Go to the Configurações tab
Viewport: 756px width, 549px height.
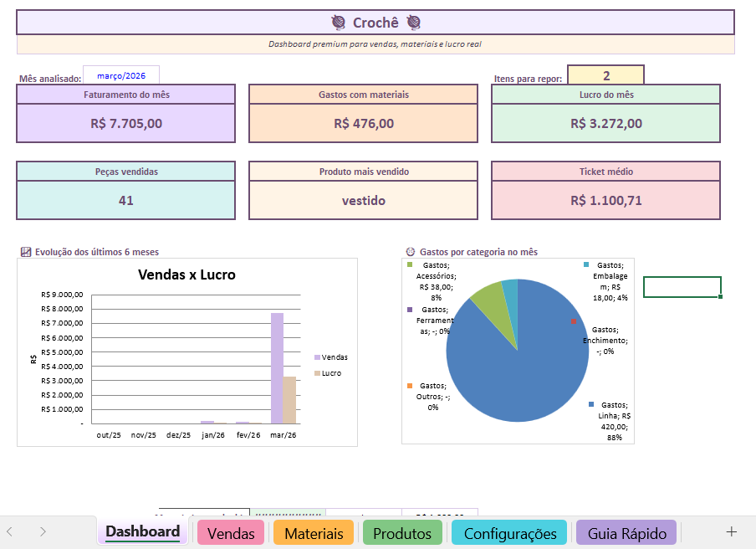click(509, 533)
